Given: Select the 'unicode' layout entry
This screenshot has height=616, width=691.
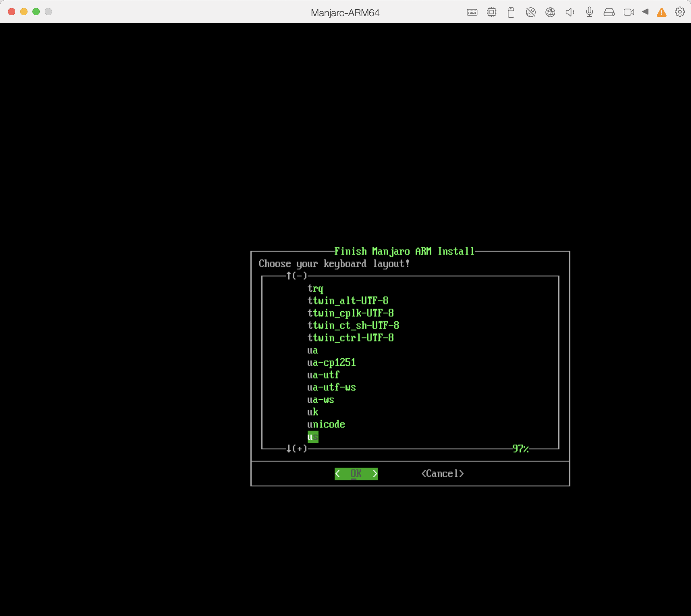Looking at the screenshot, I should tap(326, 424).
